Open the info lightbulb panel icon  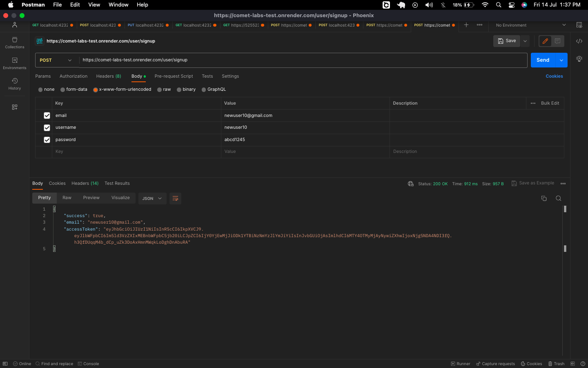(579, 59)
